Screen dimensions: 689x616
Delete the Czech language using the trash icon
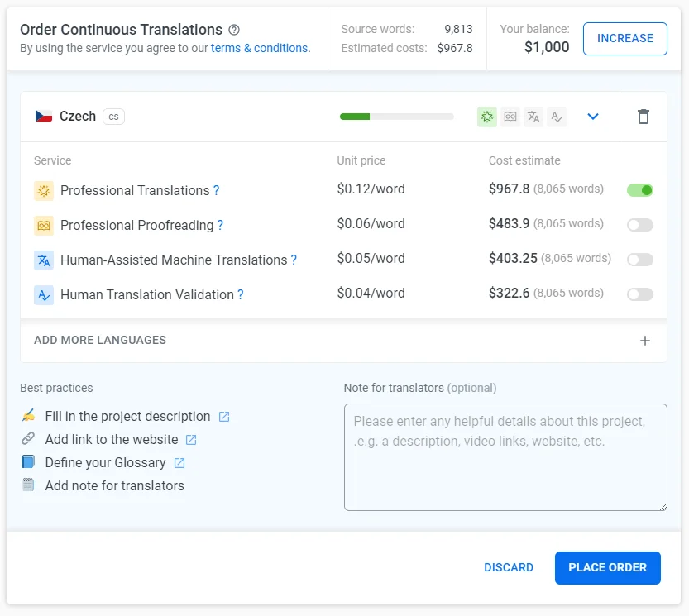click(643, 117)
